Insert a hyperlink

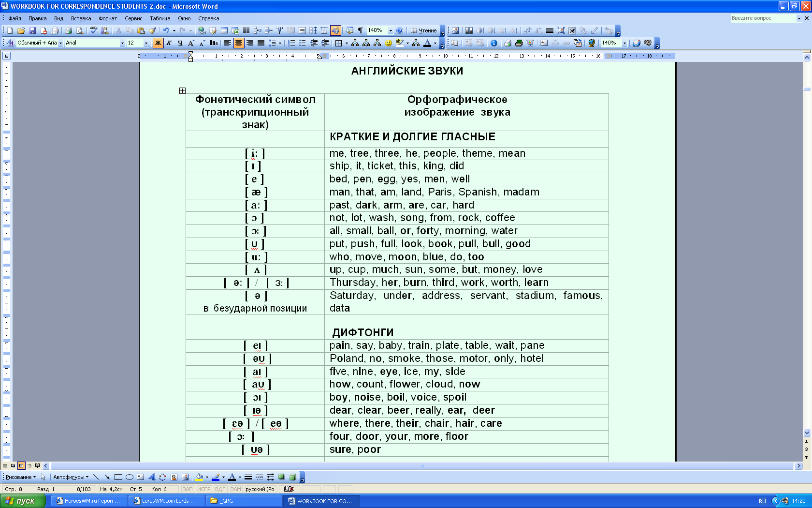(202, 30)
